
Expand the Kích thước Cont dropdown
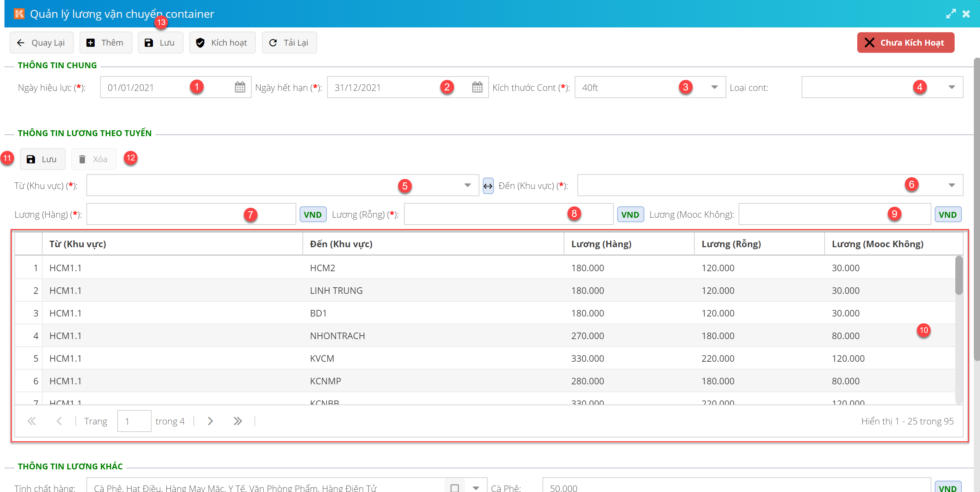tap(714, 87)
